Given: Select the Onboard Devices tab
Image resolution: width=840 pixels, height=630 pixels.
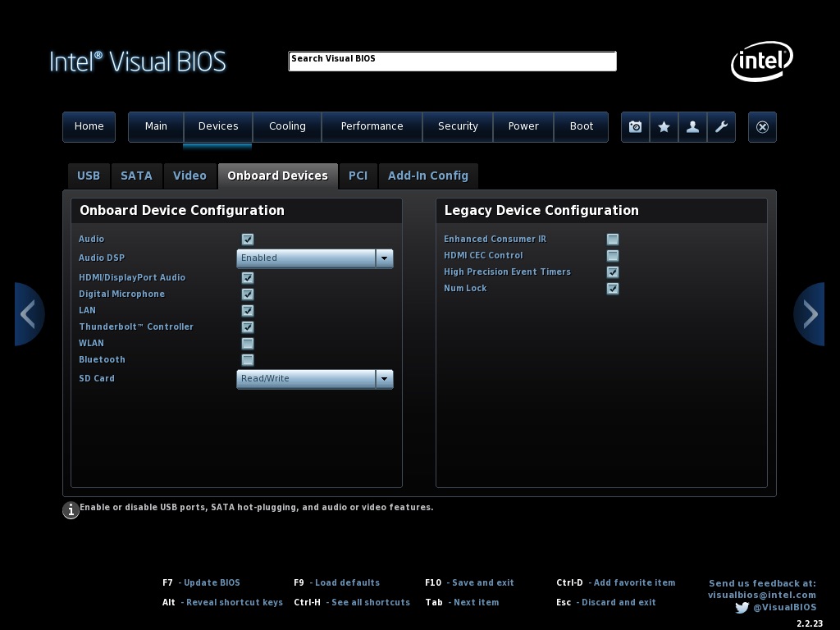Looking at the screenshot, I should tap(277, 176).
